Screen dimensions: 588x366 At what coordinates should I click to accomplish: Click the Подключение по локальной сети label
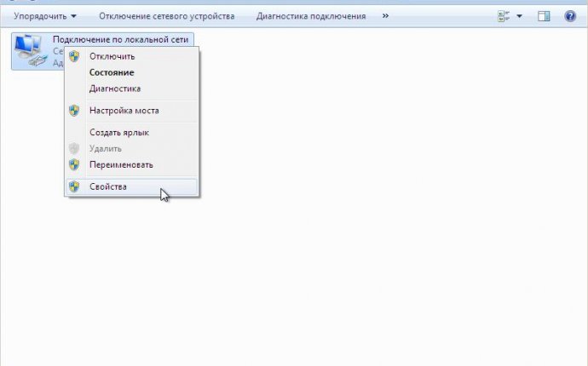coord(120,40)
